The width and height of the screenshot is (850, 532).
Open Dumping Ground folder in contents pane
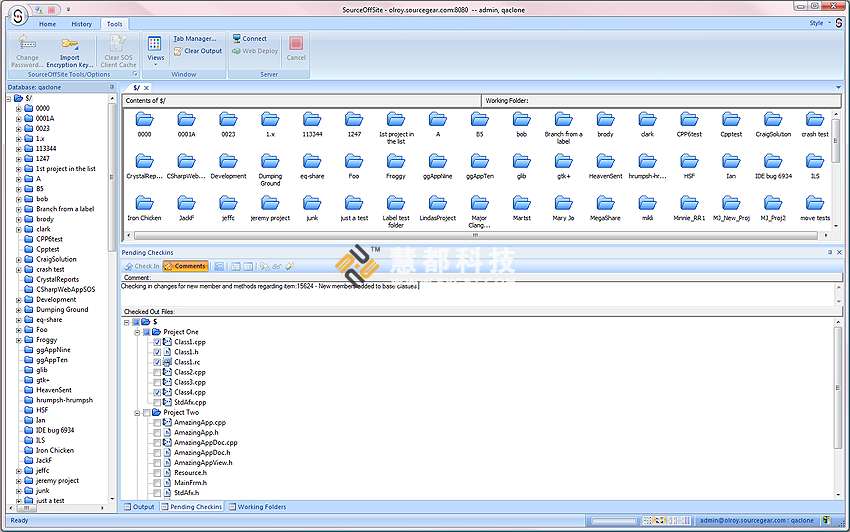(270, 170)
